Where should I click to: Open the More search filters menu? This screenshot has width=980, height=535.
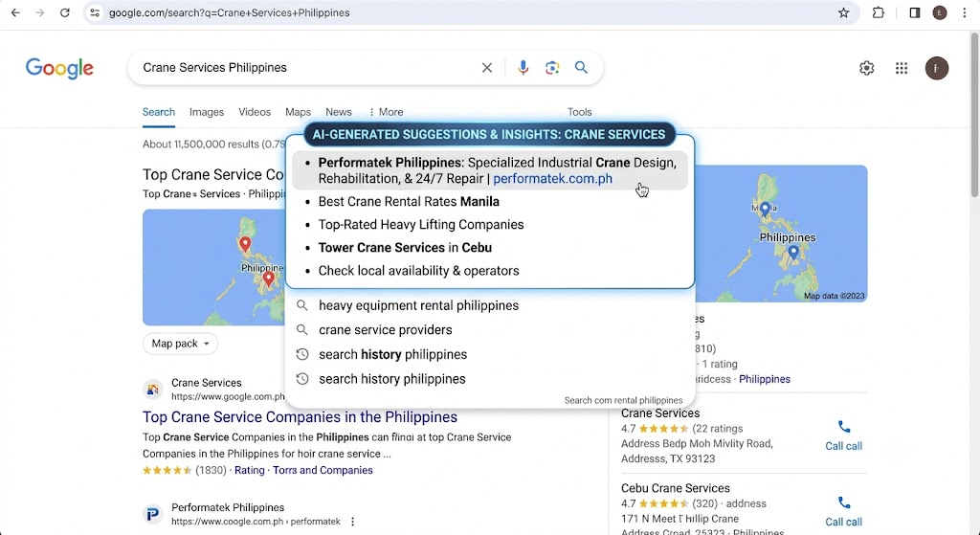(x=386, y=112)
